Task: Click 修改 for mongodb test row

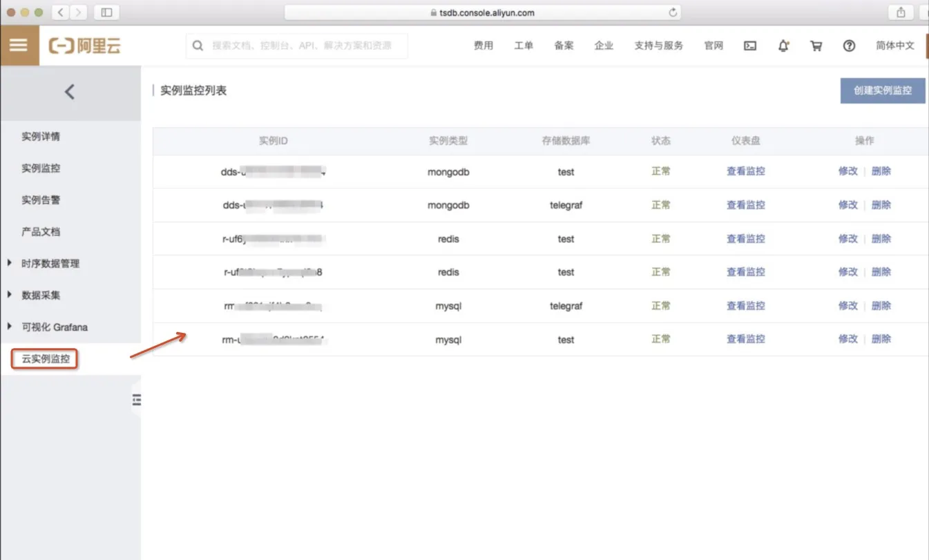Action: [848, 171]
